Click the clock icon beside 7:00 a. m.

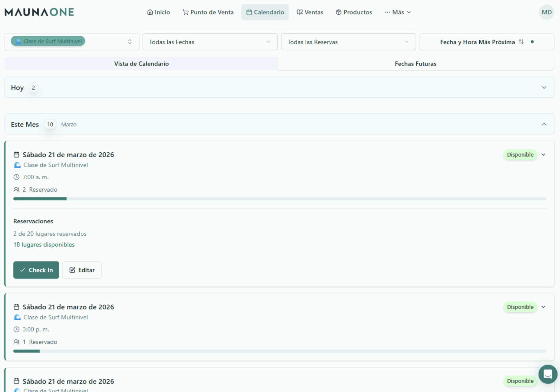pos(17,177)
